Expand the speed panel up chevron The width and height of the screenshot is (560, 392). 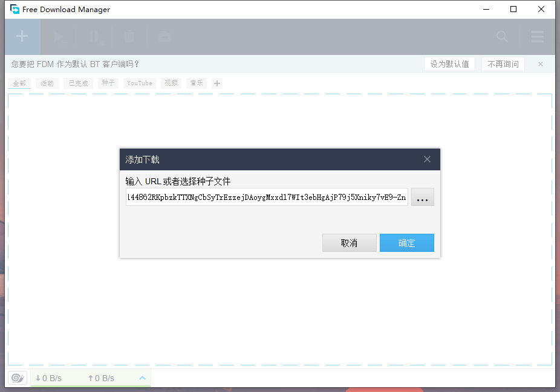point(142,378)
